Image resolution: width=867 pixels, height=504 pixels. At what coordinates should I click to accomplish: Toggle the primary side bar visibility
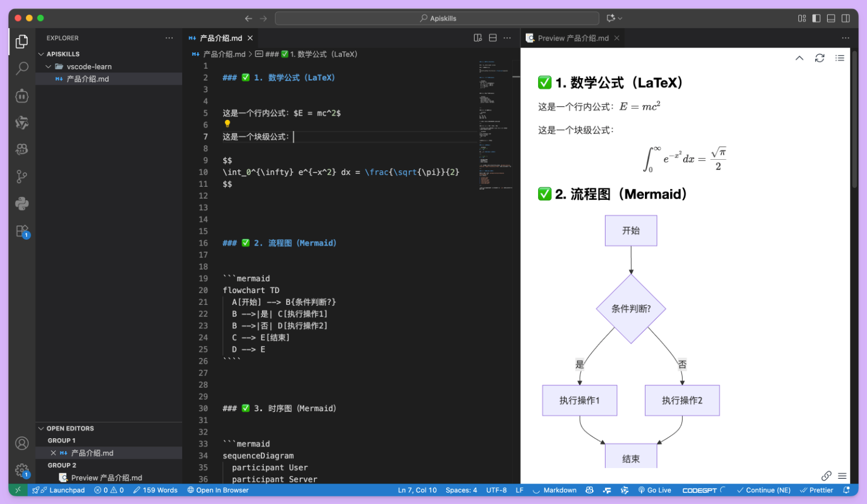(816, 18)
